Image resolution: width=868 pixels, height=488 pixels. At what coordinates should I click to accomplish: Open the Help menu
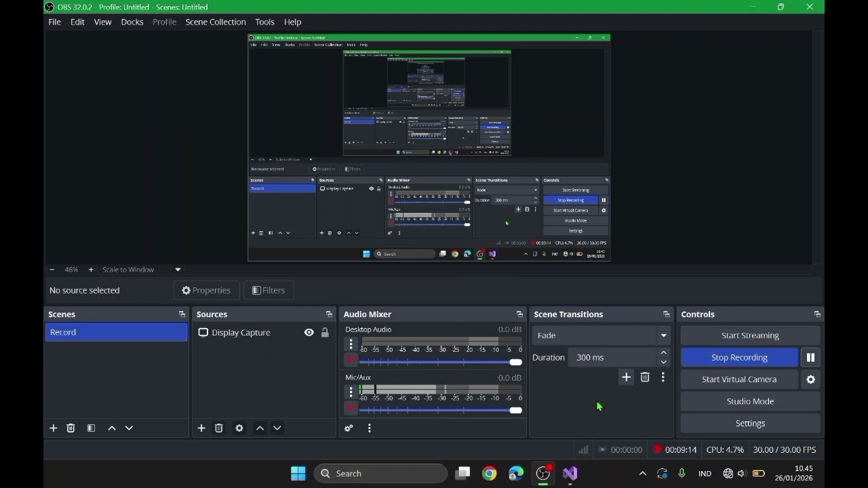coord(293,22)
